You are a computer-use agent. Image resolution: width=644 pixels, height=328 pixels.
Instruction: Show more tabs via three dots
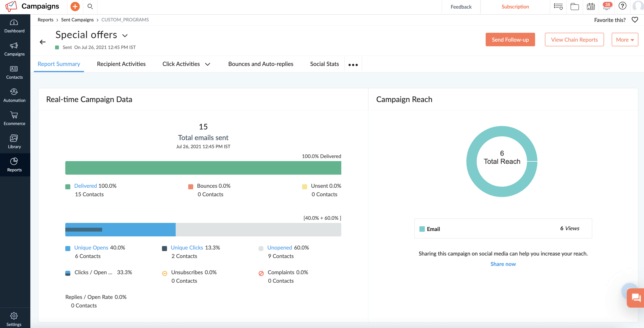click(x=353, y=65)
